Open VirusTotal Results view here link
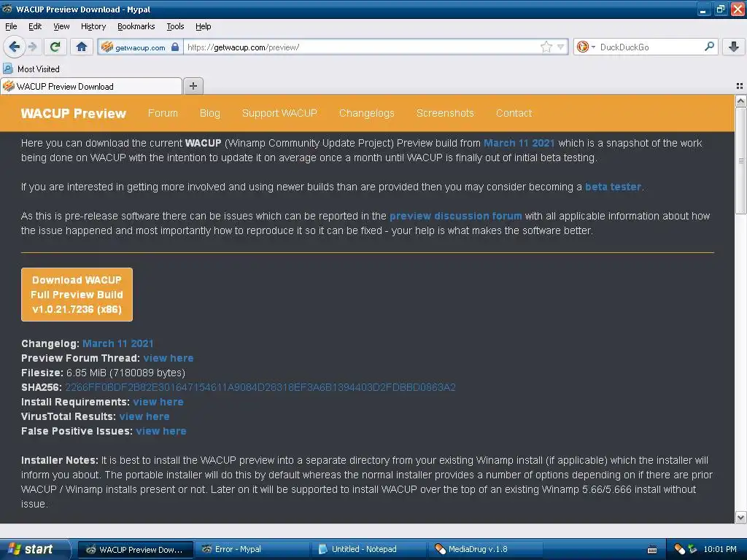 click(144, 416)
